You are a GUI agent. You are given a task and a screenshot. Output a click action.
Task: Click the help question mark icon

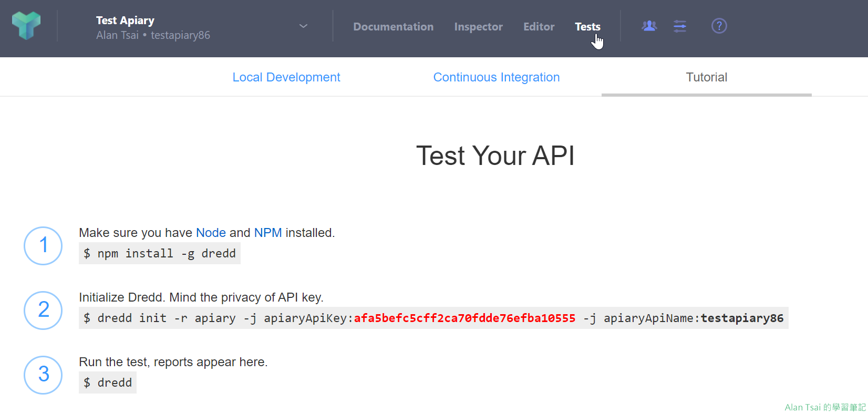(719, 26)
